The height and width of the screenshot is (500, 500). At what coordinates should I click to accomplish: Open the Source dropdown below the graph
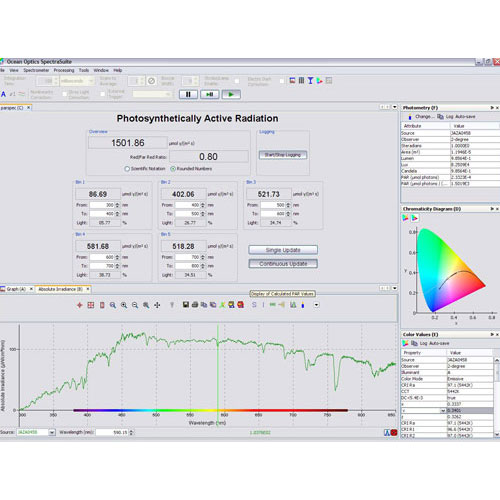[x=52, y=432]
